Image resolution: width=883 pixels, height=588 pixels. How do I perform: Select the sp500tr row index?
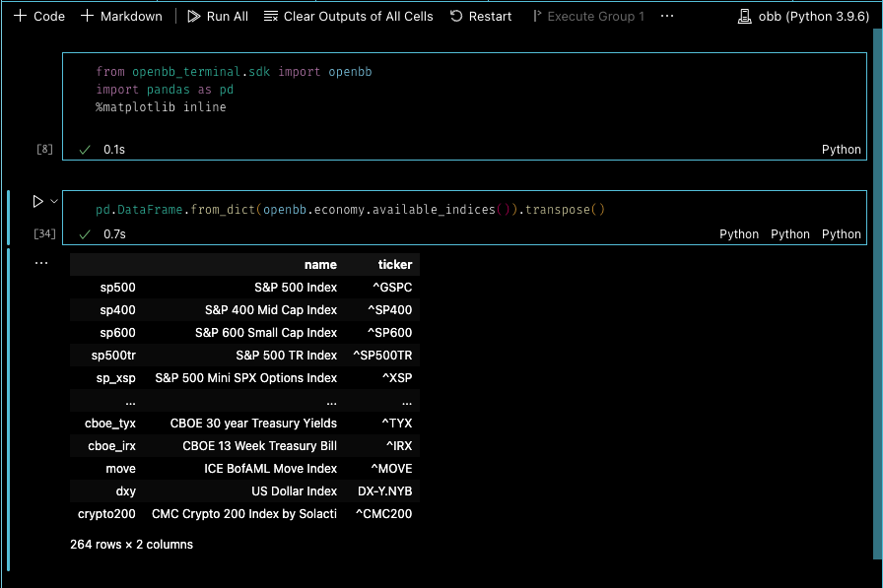point(113,356)
